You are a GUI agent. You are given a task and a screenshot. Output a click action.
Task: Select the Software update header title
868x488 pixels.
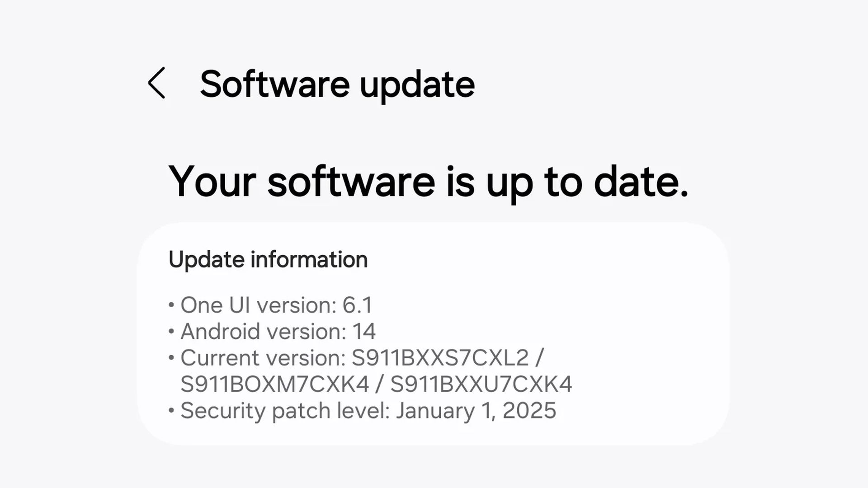coord(338,85)
